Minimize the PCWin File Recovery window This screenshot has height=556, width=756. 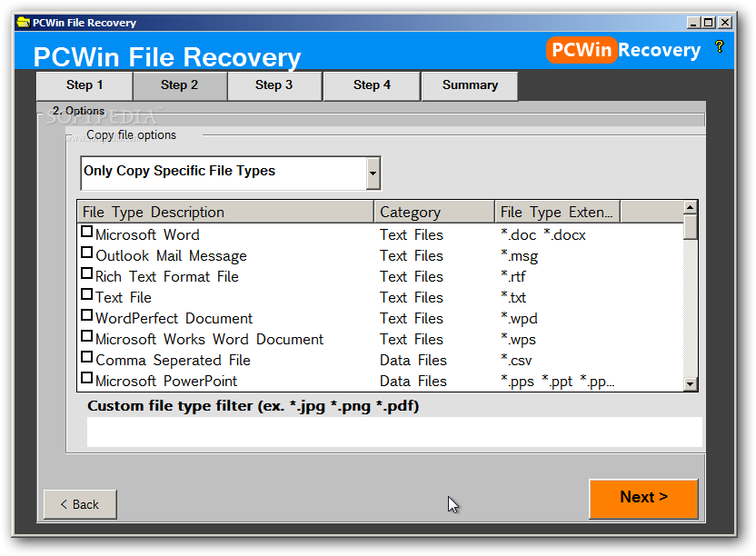coord(693,22)
